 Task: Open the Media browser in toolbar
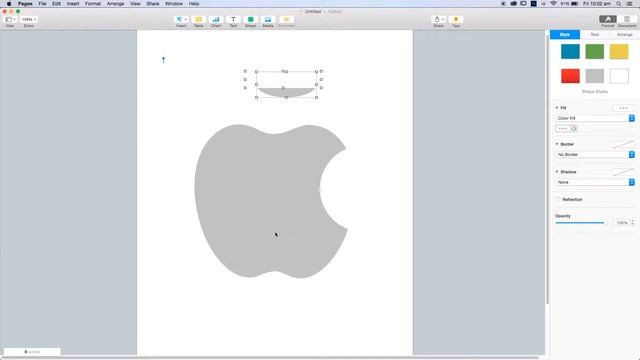(x=268, y=19)
